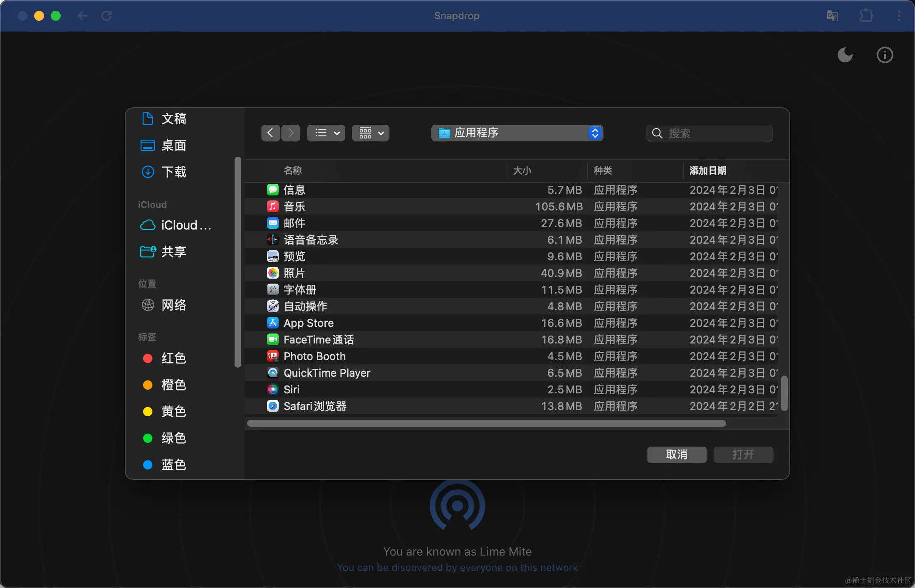Click the 取消 button
Viewport: 915px width, 588px height.
tap(677, 455)
